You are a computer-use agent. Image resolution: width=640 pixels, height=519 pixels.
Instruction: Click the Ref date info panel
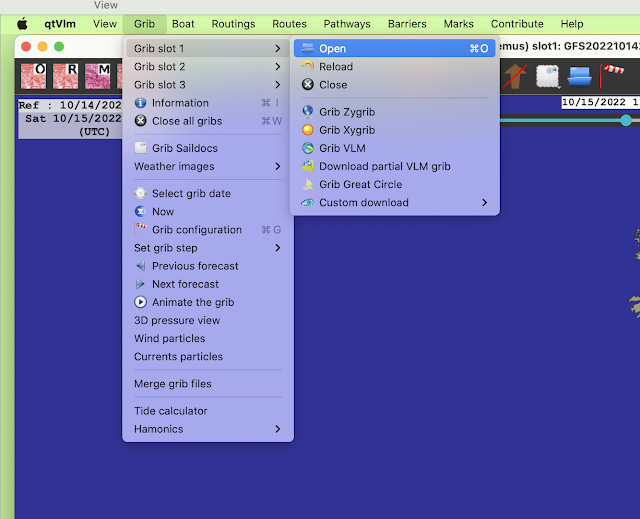click(x=70, y=118)
